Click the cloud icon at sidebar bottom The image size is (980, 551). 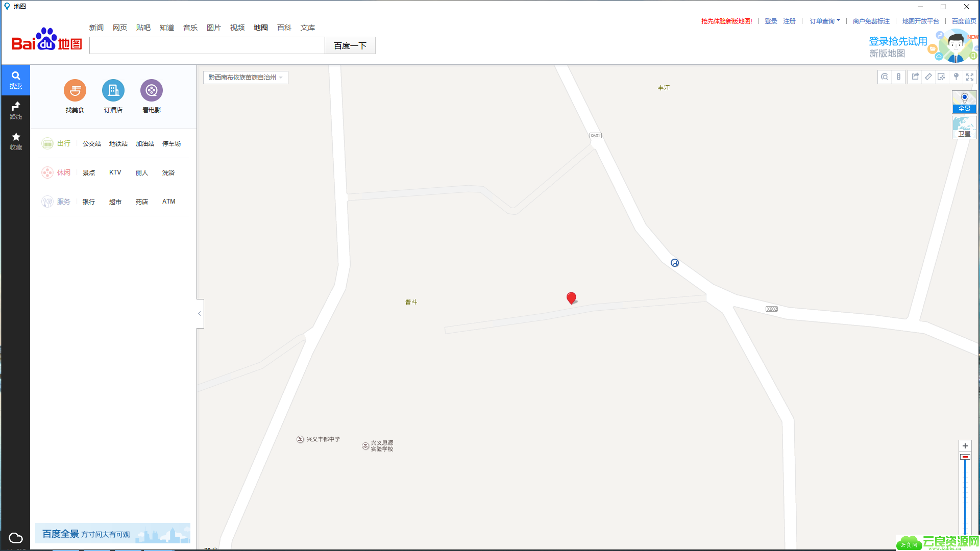click(x=16, y=538)
